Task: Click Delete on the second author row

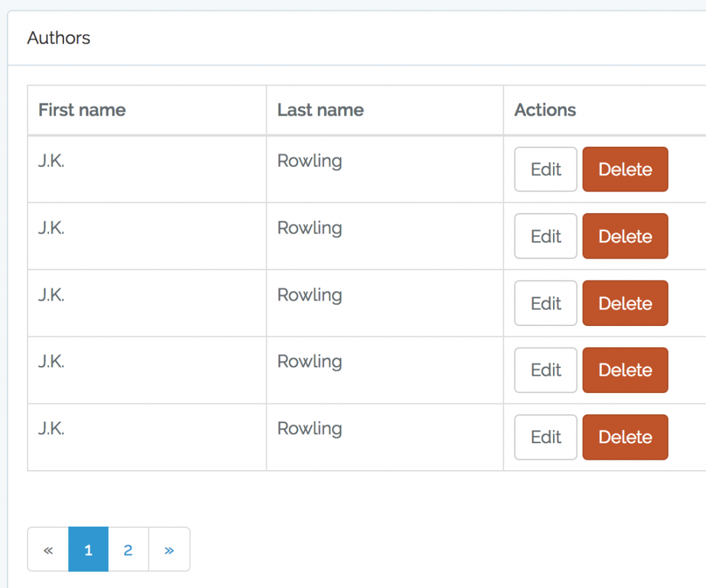Action: point(625,236)
